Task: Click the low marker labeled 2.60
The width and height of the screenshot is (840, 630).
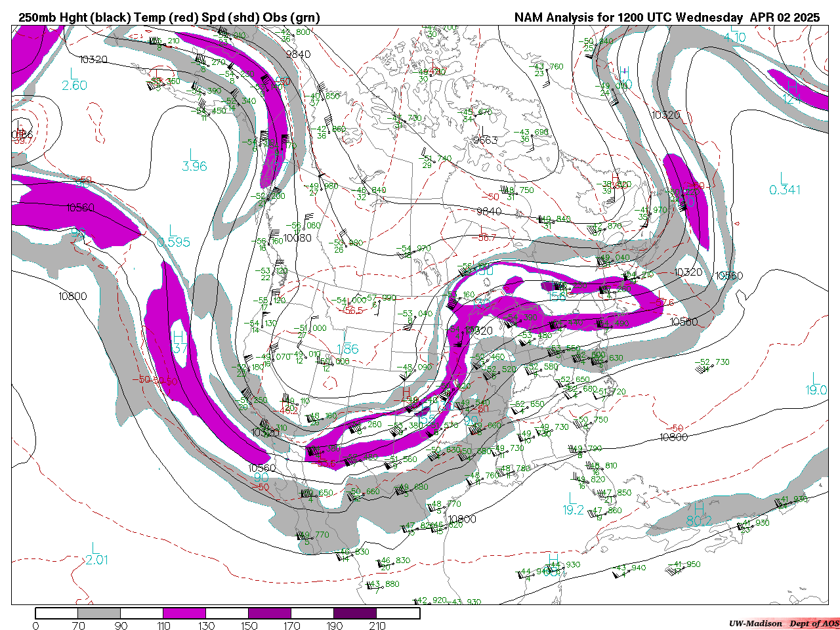Action: (x=74, y=79)
